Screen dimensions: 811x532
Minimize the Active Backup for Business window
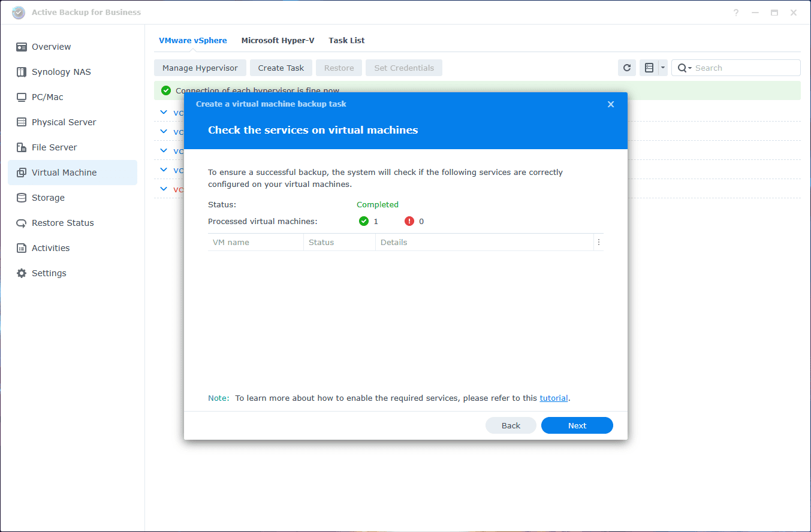755,13
